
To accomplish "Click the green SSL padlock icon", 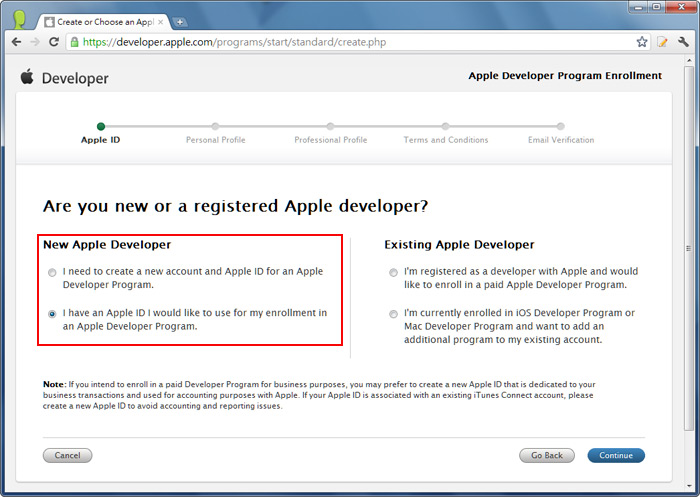I will (75, 42).
